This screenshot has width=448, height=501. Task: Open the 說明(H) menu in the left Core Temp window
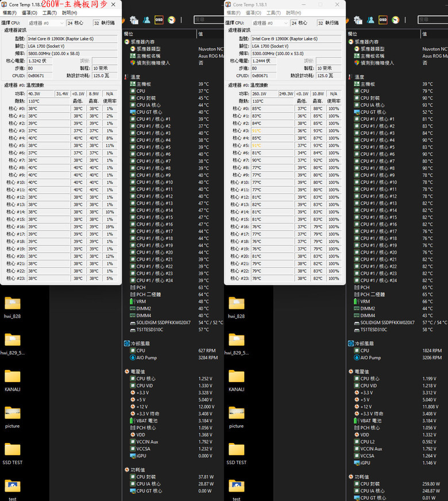coord(69,13)
